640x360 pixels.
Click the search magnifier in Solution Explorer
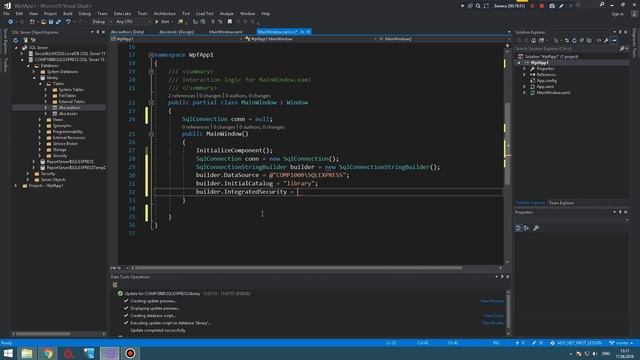(x=622, y=49)
